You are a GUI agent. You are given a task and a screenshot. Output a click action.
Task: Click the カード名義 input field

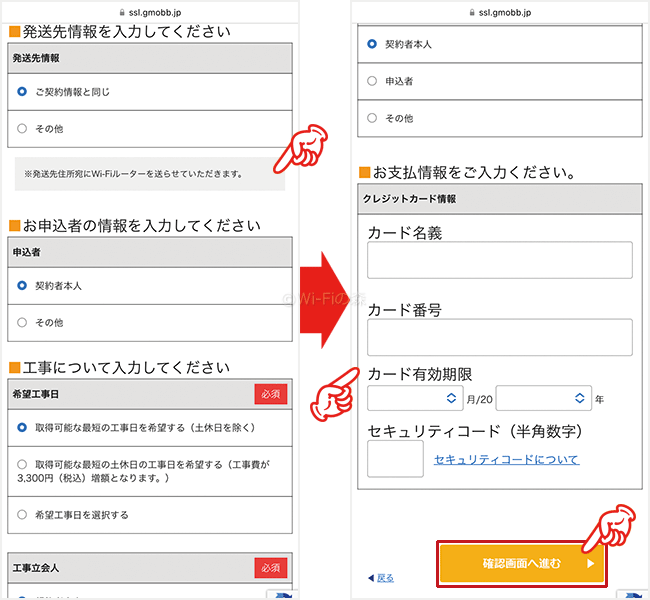click(x=500, y=260)
